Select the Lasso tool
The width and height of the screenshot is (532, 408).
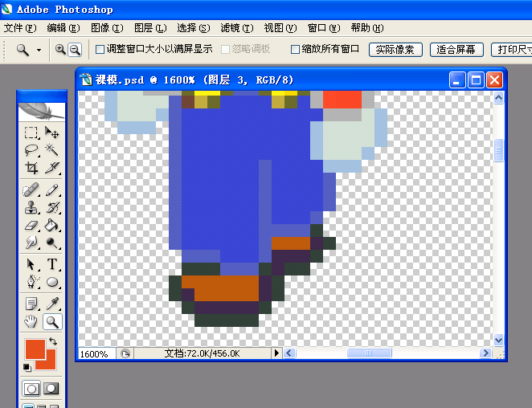31,150
